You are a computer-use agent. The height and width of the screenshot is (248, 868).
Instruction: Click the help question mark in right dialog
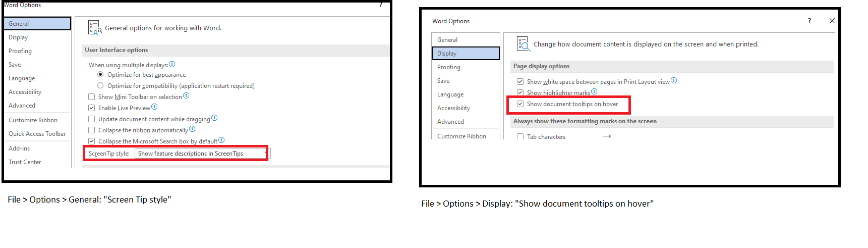click(809, 21)
